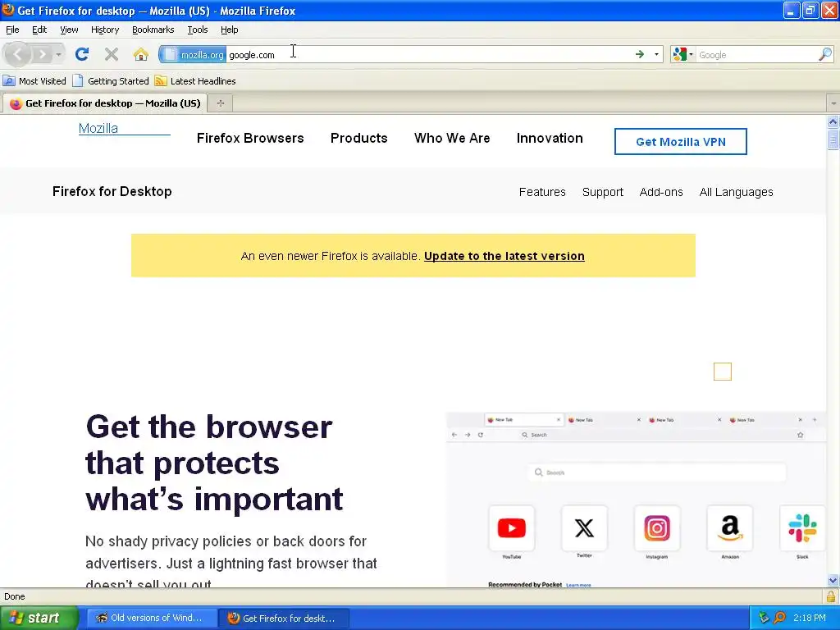Click the vertical scrollbar thumb
The image size is (840, 630).
tap(833, 139)
